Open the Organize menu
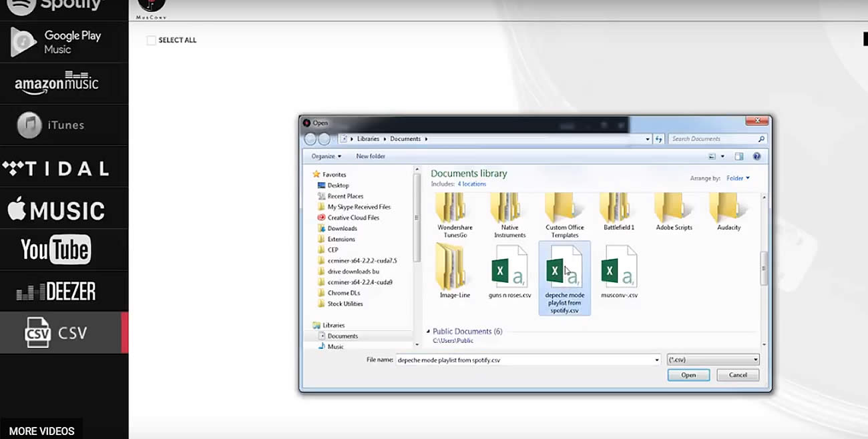Image resolution: width=868 pixels, height=439 pixels. click(x=326, y=156)
